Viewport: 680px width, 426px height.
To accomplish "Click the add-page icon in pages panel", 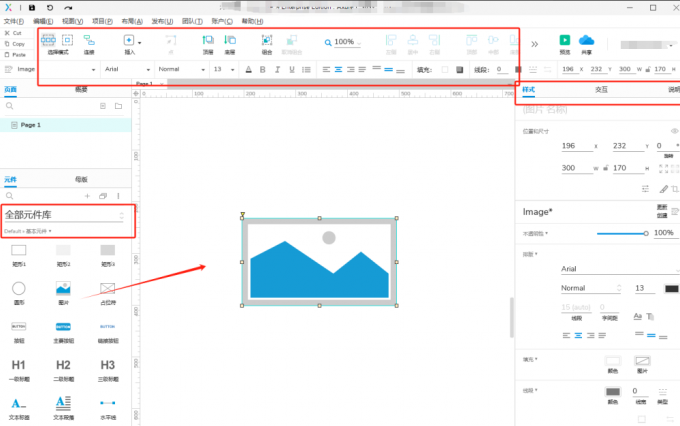I will pyautogui.click(x=104, y=105).
